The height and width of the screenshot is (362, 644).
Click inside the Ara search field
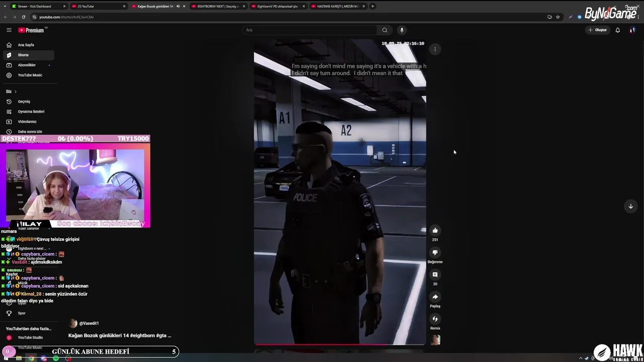tap(309, 30)
